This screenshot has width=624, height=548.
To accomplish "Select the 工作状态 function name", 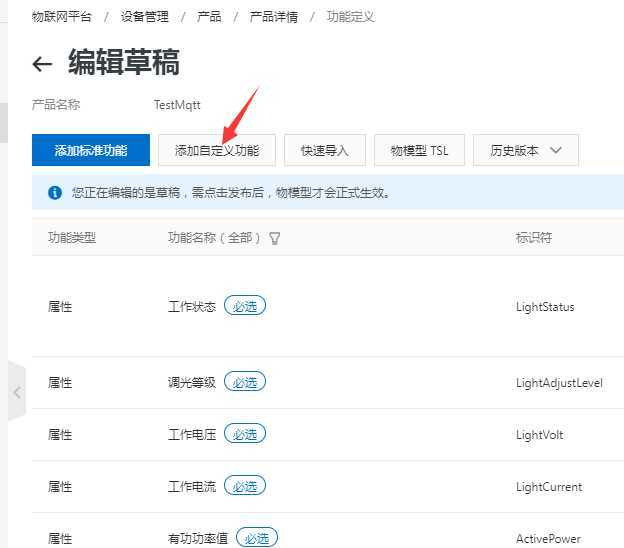I will point(192,307).
